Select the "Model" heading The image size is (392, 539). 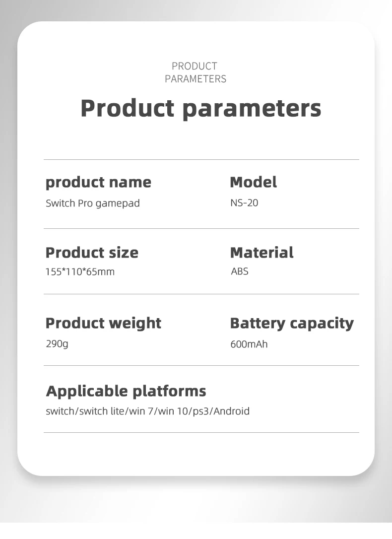(x=253, y=182)
